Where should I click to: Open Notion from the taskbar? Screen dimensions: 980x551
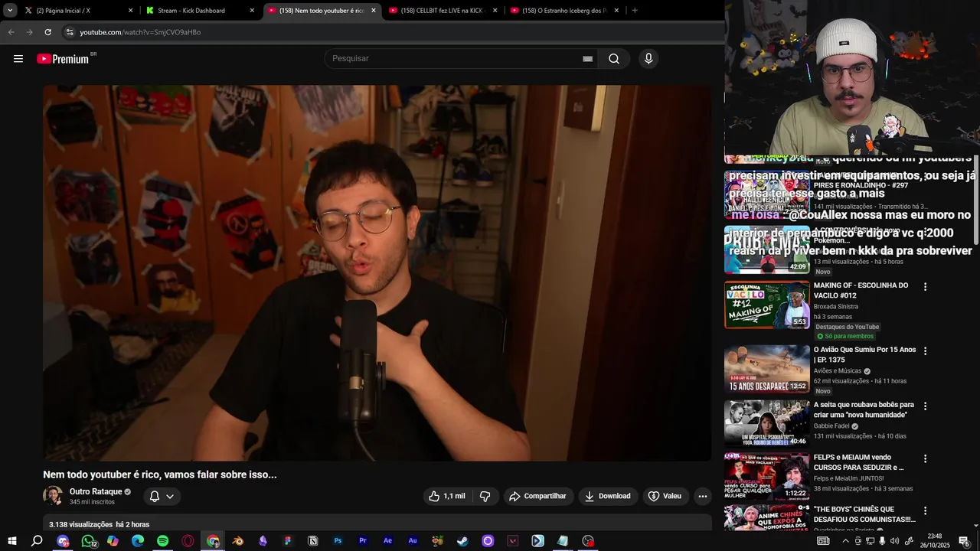pos(312,541)
